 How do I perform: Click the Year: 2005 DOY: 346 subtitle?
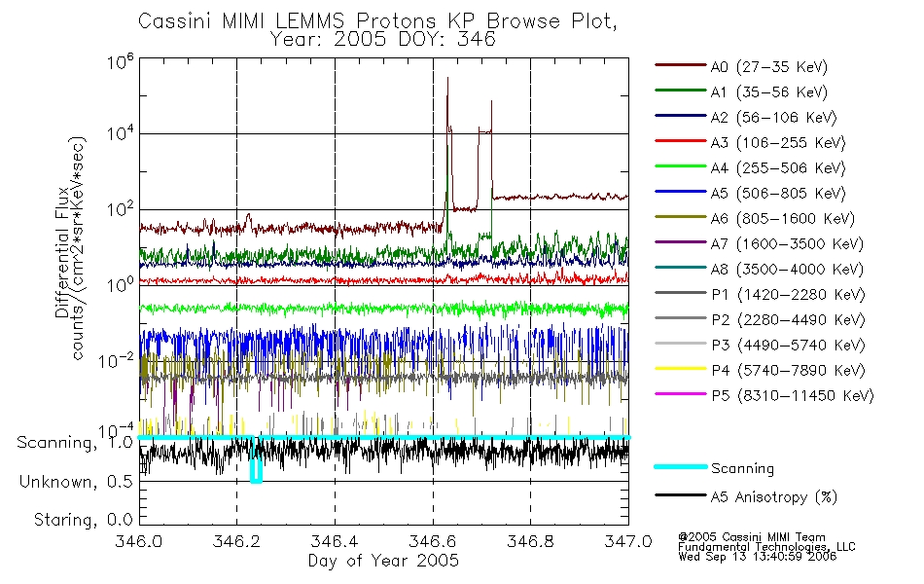[383, 40]
